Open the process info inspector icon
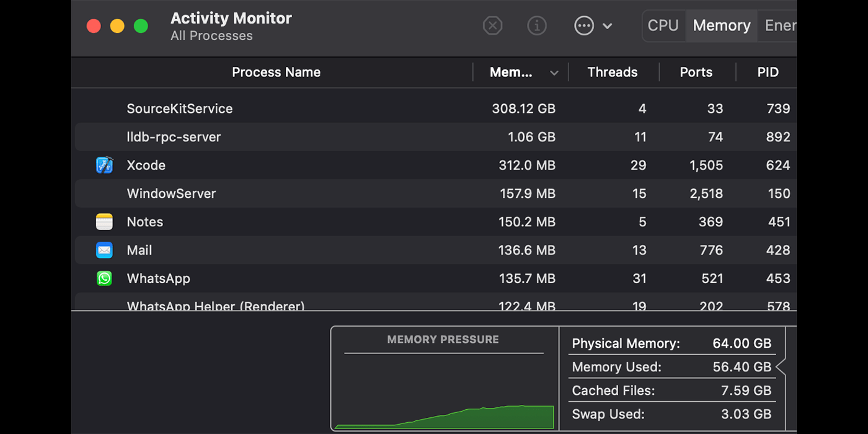Screen dimensions: 868x434 [x=537, y=25]
